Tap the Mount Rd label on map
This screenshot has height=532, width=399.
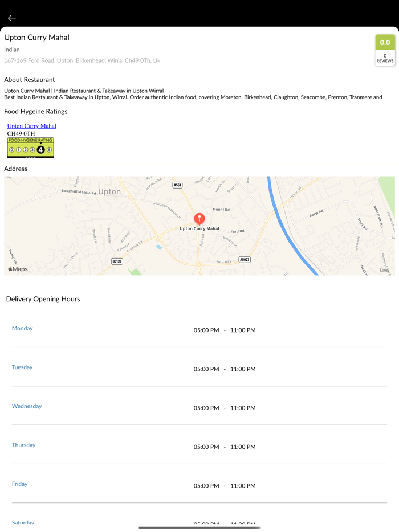click(221, 210)
